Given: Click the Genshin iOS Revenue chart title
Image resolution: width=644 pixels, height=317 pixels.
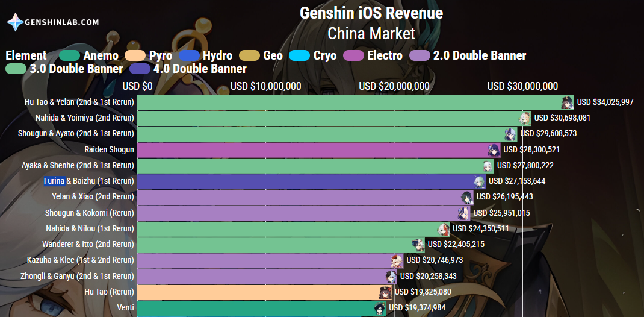Looking at the screenshot, I should coord(371,13).
